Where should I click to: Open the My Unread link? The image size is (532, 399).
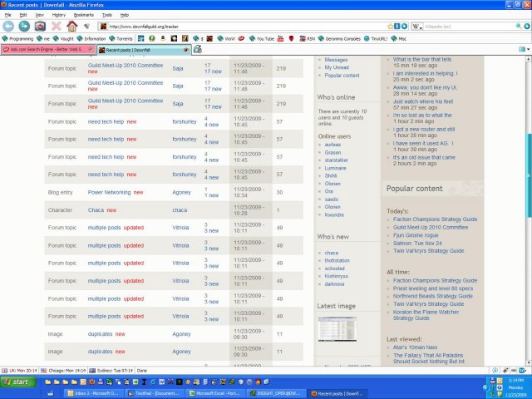tap(337, 67)
